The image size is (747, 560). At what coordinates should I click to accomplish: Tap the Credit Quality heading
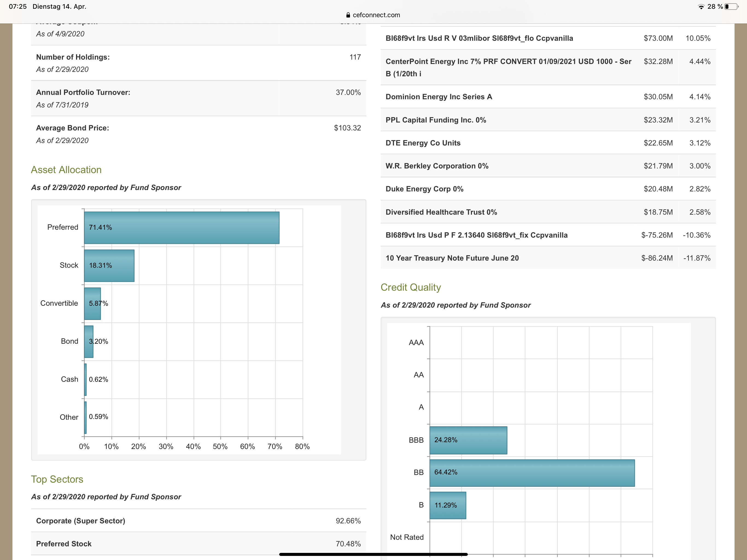[410, 287]
